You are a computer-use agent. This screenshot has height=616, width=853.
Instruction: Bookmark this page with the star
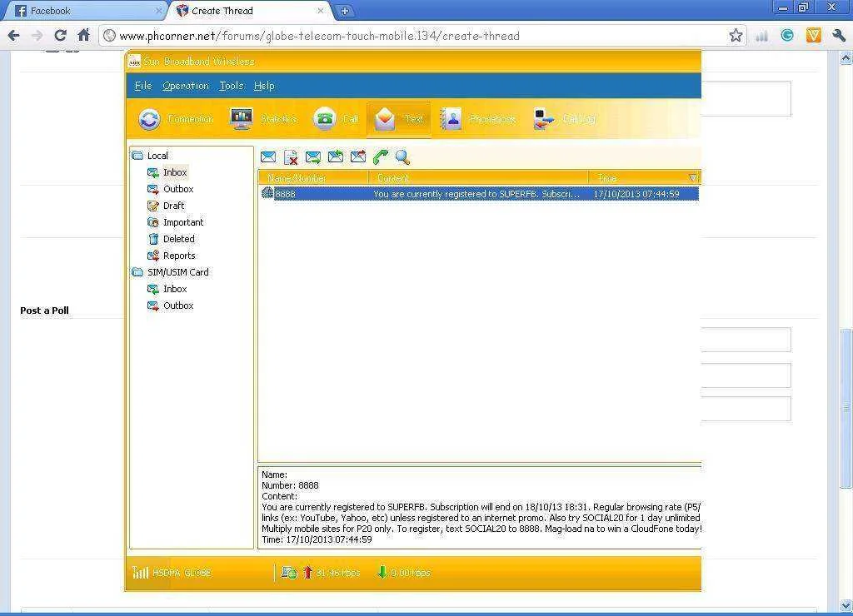736,36
